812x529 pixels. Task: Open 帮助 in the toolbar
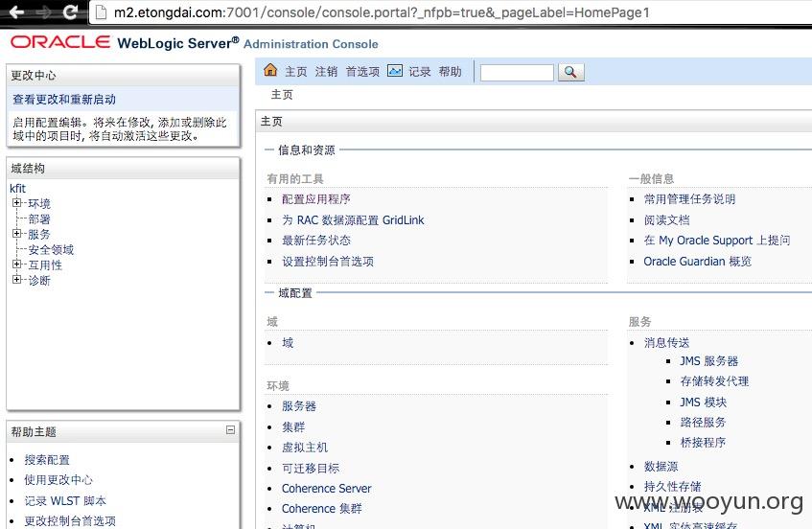pyautogui.click(x=450, y=72)
